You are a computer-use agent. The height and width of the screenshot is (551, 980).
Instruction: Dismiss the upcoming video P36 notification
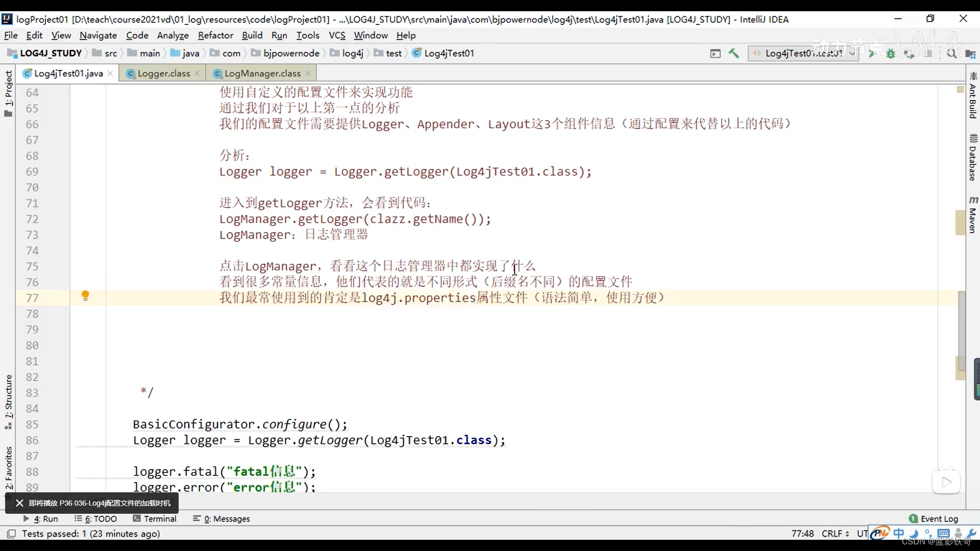19,503
